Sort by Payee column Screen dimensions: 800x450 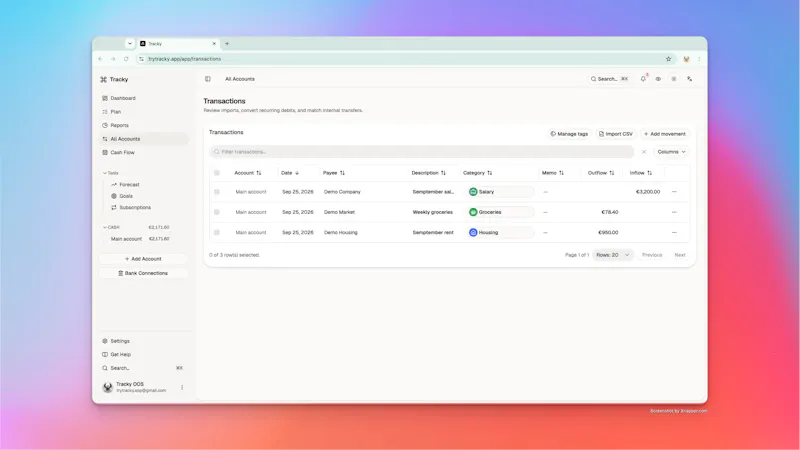[x=334, y=173]
